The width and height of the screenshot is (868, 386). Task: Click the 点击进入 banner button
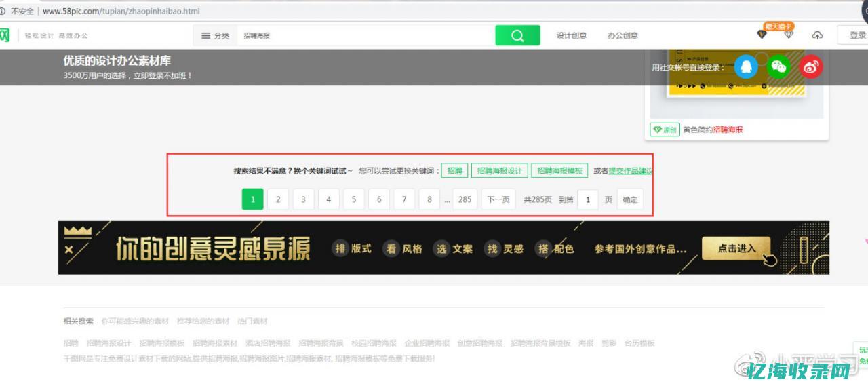click(737, 248)
